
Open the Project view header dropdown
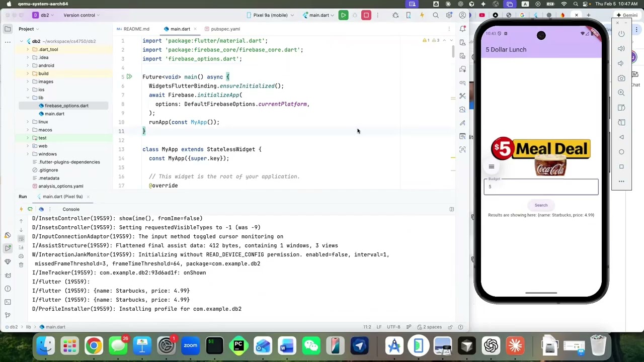coord(29,29)
